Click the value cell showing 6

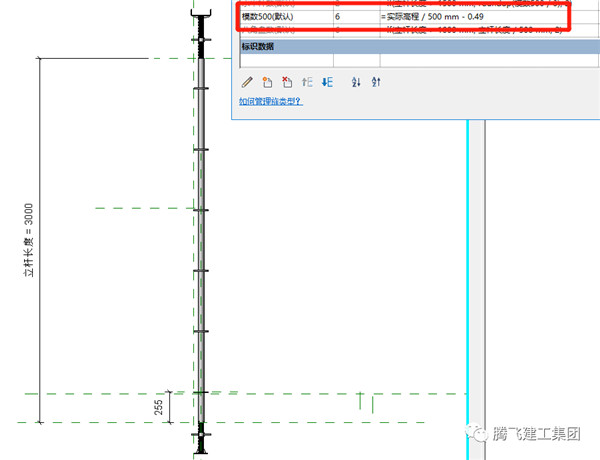coord(355,18)
